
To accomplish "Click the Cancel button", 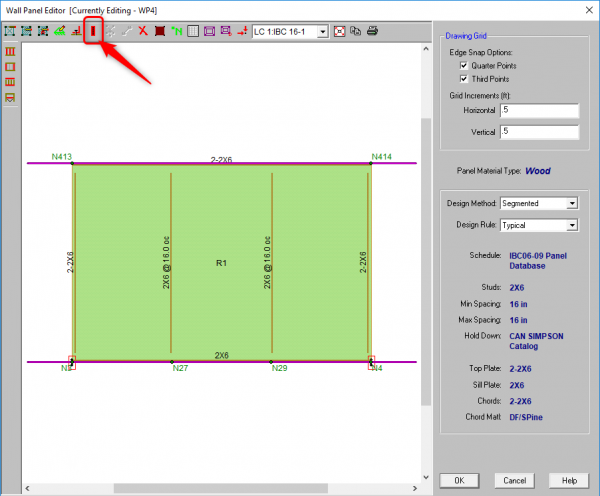I will 514,481.
